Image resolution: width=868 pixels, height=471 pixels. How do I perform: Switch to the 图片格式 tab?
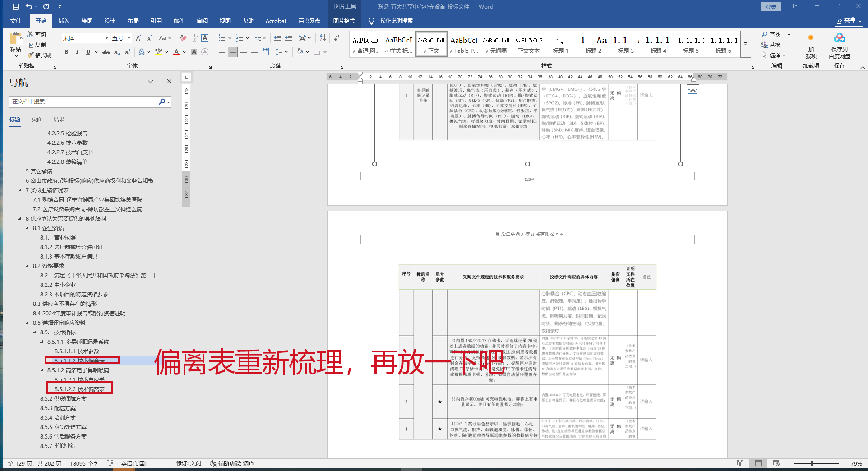pos(344,21)
